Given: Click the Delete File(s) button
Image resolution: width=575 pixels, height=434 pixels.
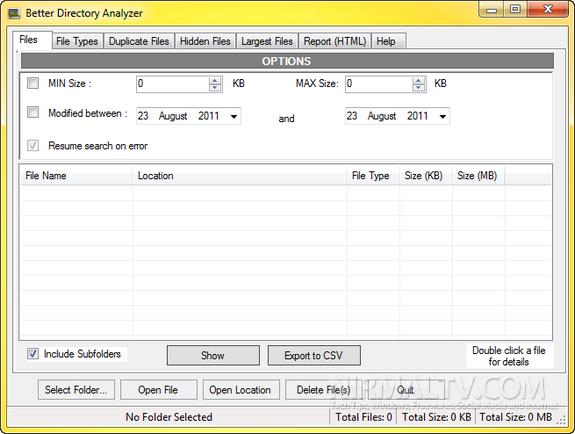Looking at the screenshot, I should [323, 390].
